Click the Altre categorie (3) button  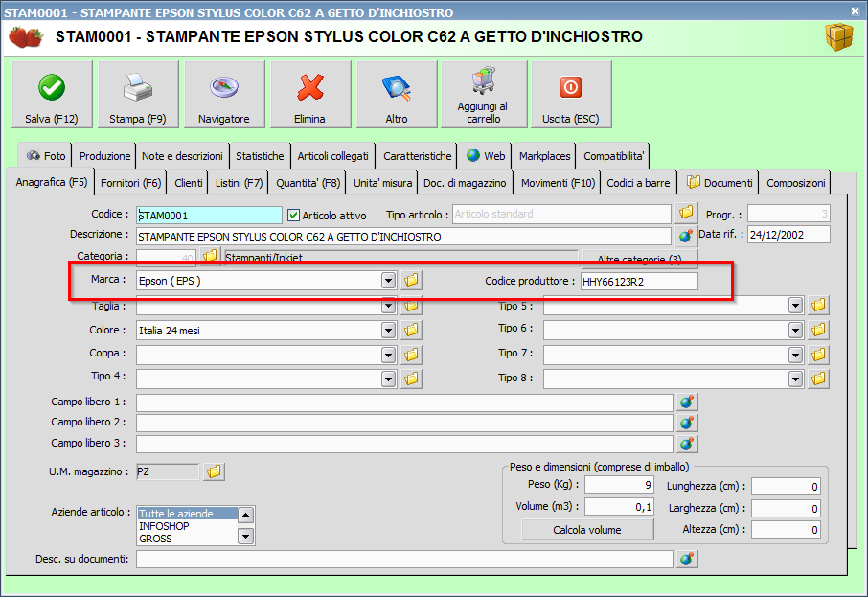(639, 259)
